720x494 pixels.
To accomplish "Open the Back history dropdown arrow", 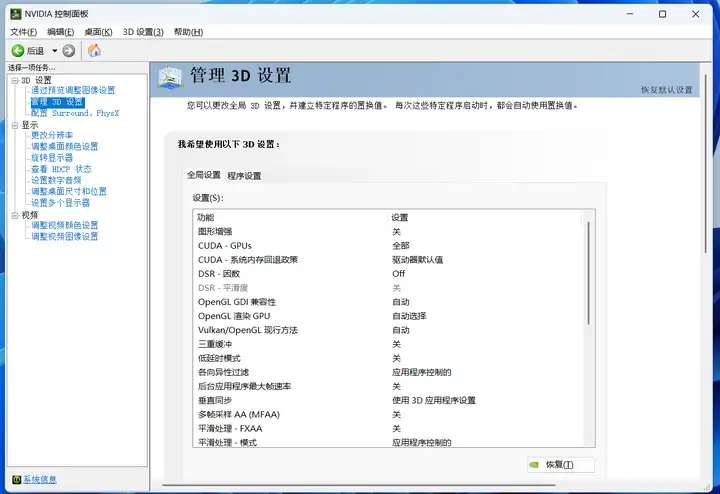I will coord(54,51).
